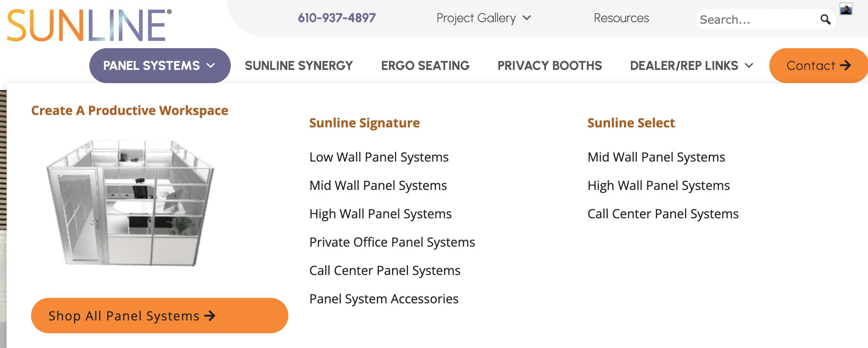The width and height of the screenshot is (868, 348).
Task: Click Shop All Panel Systems button
Action: [159, 315]
